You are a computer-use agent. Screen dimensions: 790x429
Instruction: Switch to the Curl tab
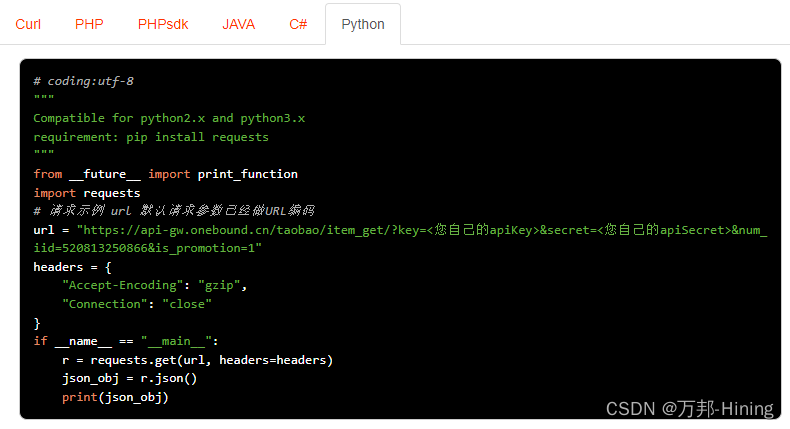28,24
